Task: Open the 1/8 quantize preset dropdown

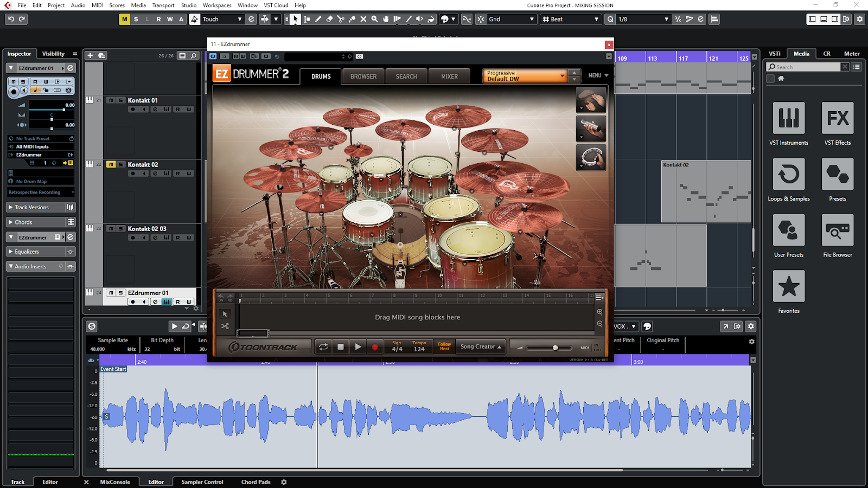Action: pyautogui.click(x=643, y=19)
